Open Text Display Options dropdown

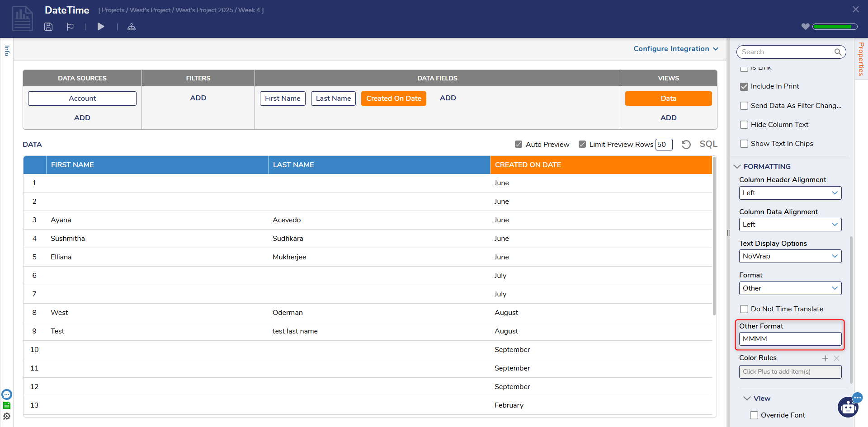coord(790,256)
